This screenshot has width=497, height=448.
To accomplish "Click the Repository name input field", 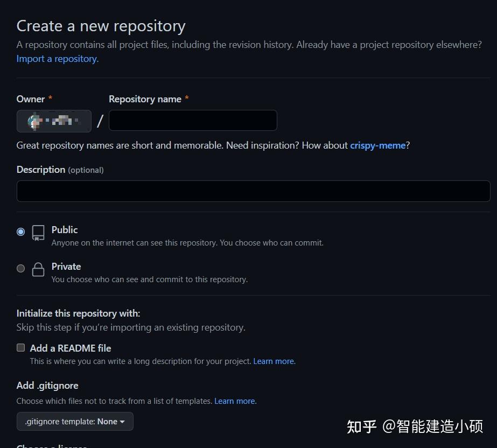I will 192,120.
